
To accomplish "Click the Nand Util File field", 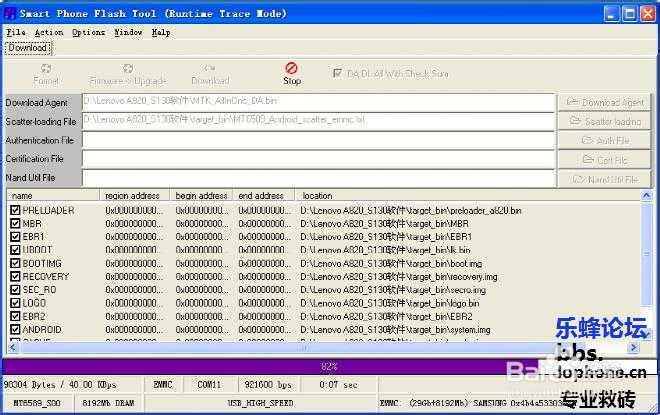I will [x=318, y=178].
